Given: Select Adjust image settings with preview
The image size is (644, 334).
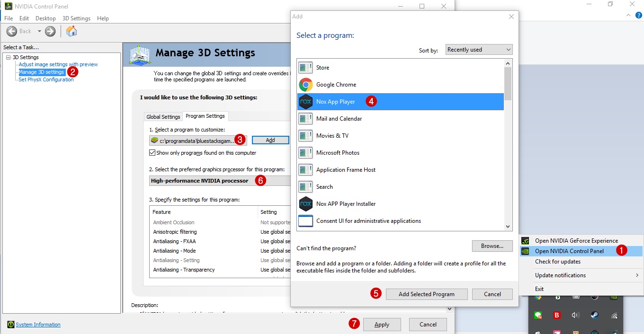Looking at the screenshot, I should tap(58, 64).
